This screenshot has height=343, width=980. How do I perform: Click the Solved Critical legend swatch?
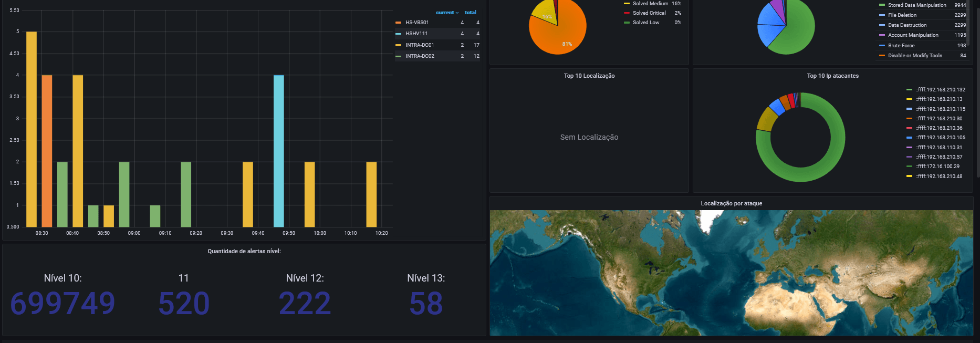tap(627, 13)
